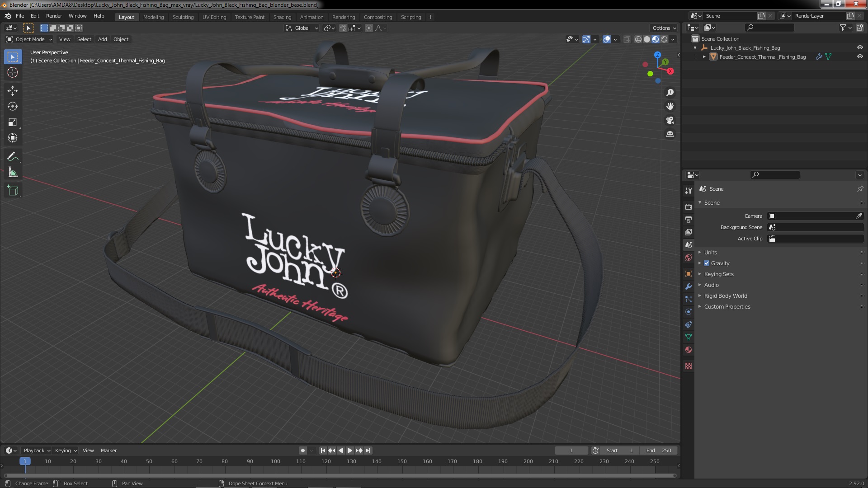Viewport: 868px width, 488px height.
Task: Open the File menu
Action: click(20, 16)
